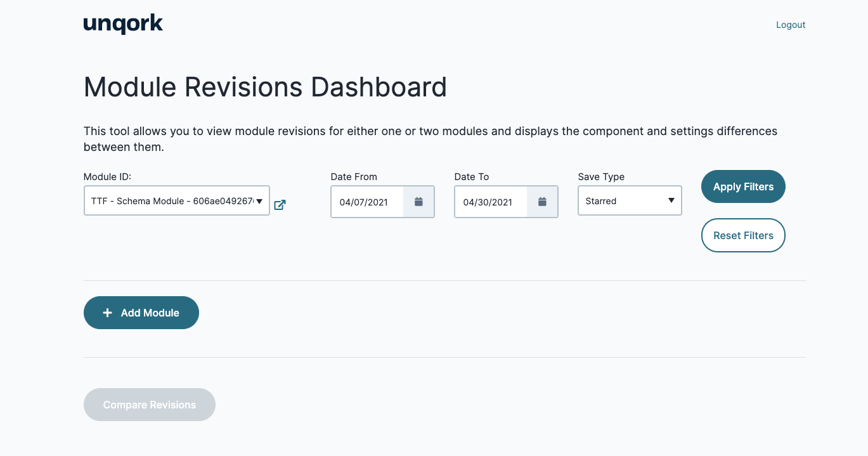The width and height of the screenshot is (868, 456).
Task: Click the unqork logo
Action: pyautogui.click(x=123, y=24)
